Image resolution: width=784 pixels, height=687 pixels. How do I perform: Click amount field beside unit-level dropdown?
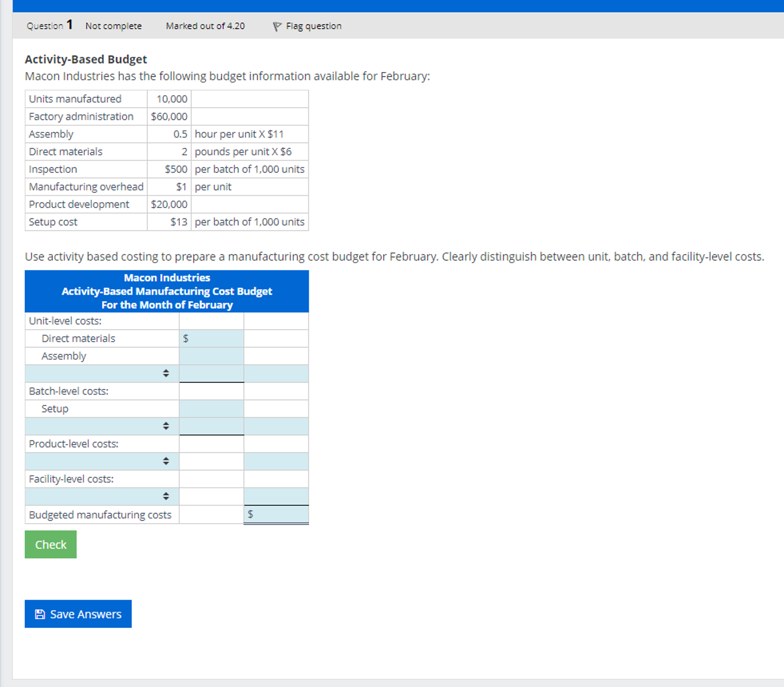[x=212, y=373]
